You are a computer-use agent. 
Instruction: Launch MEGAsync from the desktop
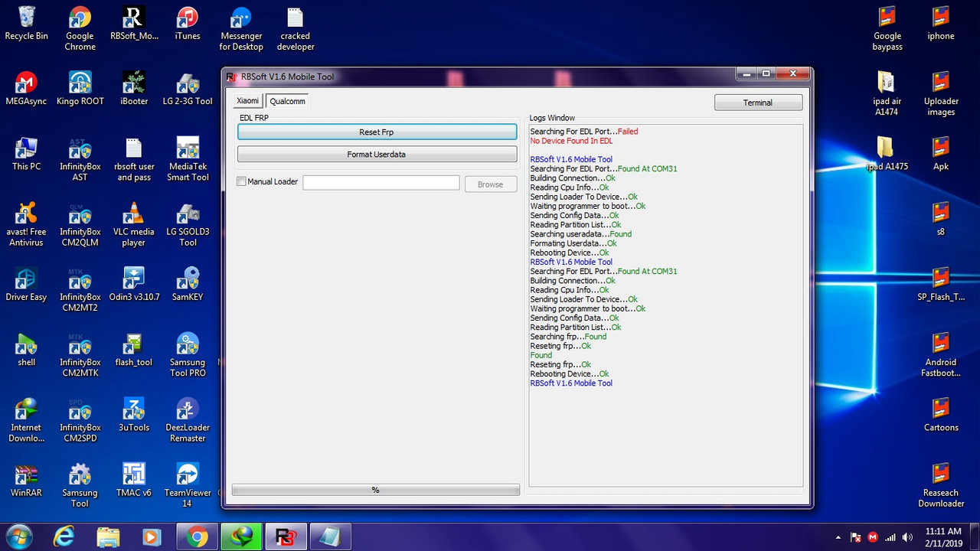pos(26,89)
